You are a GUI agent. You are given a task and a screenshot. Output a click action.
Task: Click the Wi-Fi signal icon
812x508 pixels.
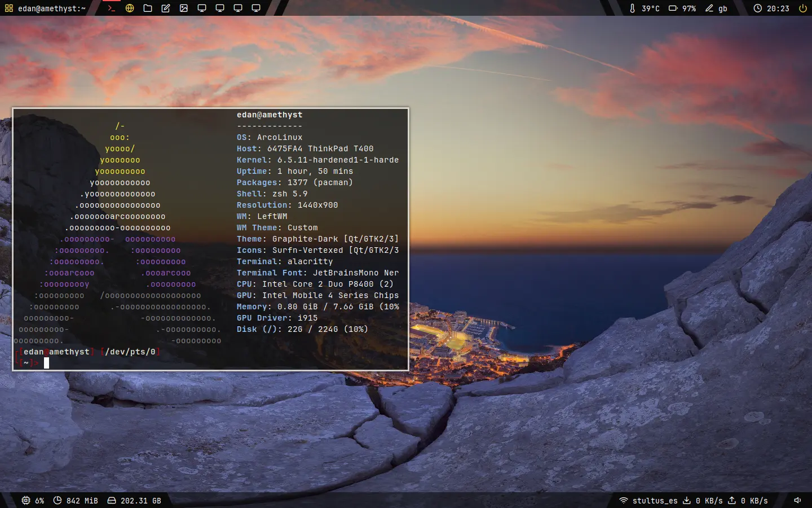coord(624,500)
